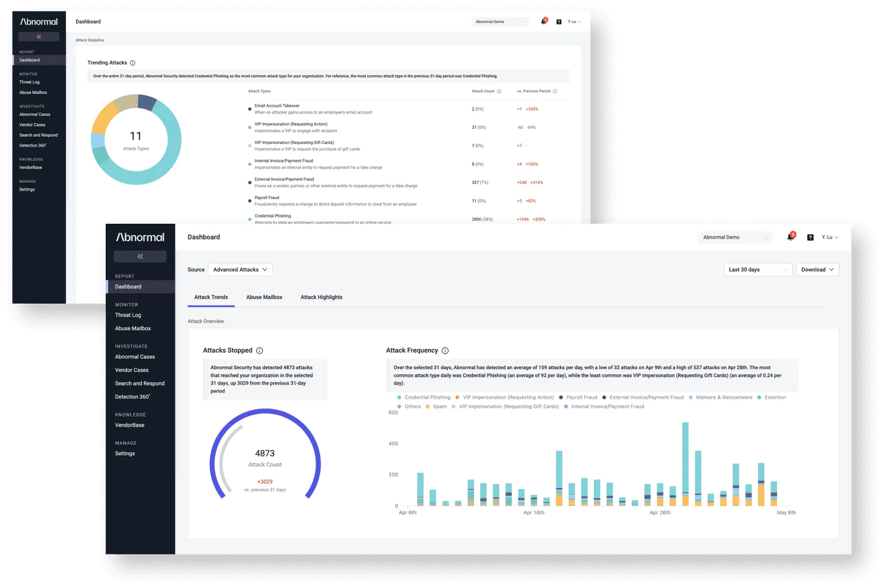Image resolution: width=884 pixels, height=588 pixels.
Task: Switch to the Attack Trends tab
Action: (211, 297)
